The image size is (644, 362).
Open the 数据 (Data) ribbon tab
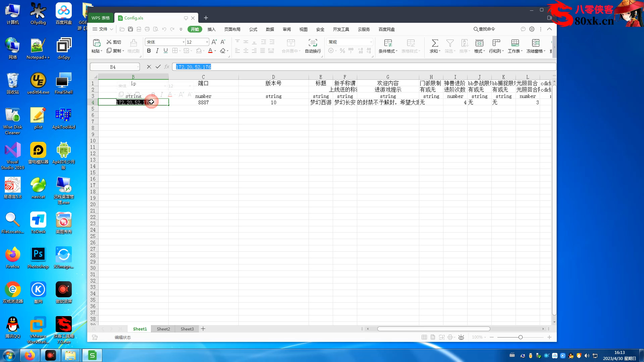[270, 29]
